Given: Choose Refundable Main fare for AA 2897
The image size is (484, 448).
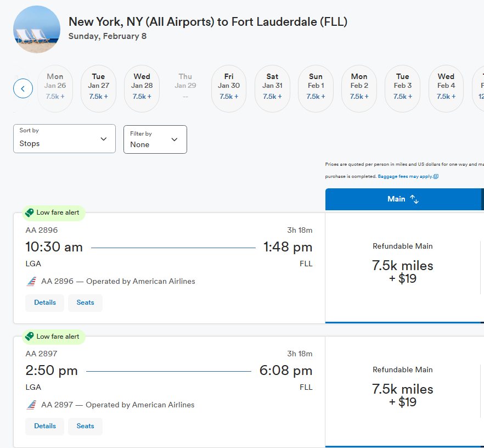Looking at the screenshot, I should tap(403, 391).
